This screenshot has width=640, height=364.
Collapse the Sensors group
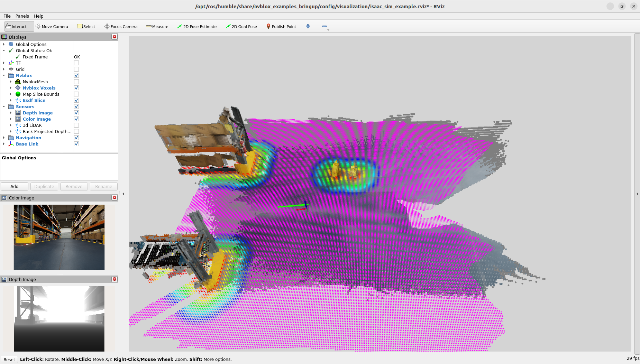4,107
